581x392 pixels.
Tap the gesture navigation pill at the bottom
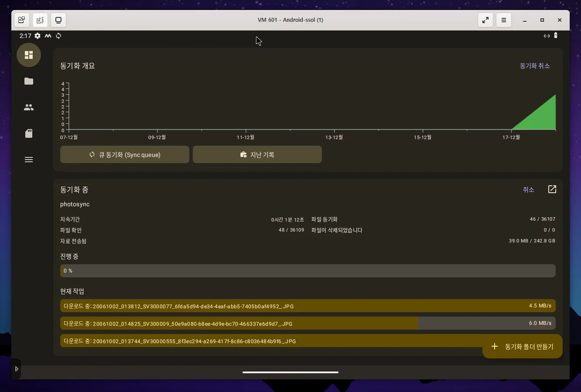tap(290, 372)
